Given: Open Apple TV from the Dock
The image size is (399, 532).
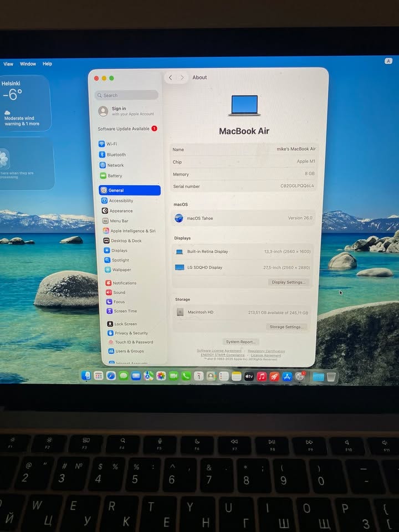Looking at the screenshot, I should coord(249,376).
